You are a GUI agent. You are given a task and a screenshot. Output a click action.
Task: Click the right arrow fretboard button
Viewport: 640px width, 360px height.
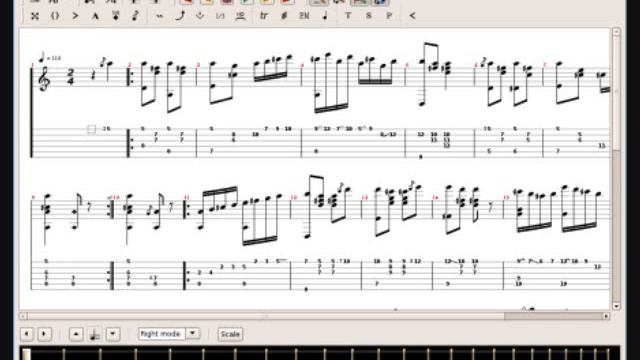click(44, 334)
